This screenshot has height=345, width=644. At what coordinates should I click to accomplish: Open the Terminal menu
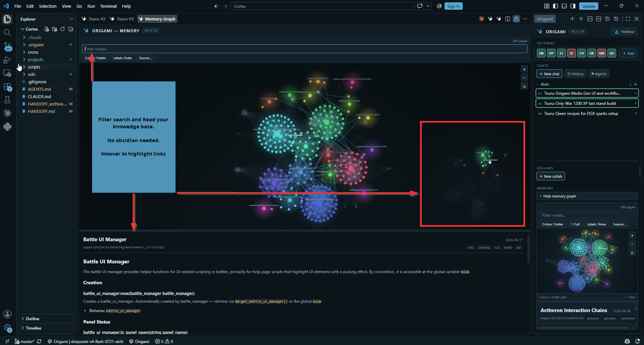[108, 6]
